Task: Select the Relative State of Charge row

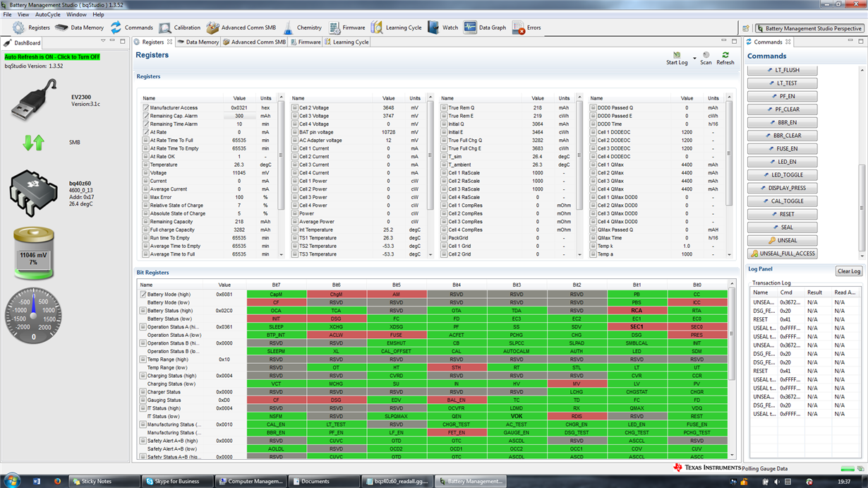Action: 210,206
